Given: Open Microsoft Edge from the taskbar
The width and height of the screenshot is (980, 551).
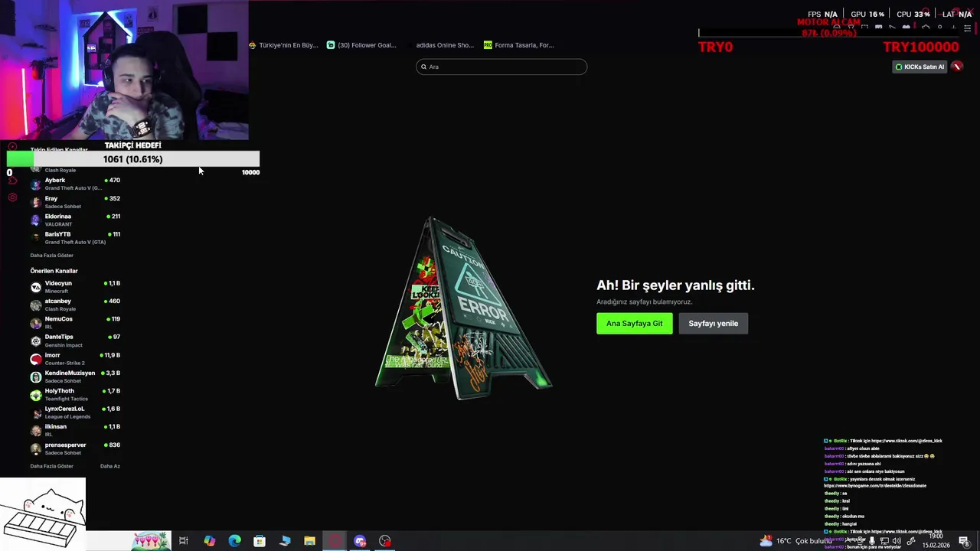Looking at the screenshot, I should coord(234,541).
